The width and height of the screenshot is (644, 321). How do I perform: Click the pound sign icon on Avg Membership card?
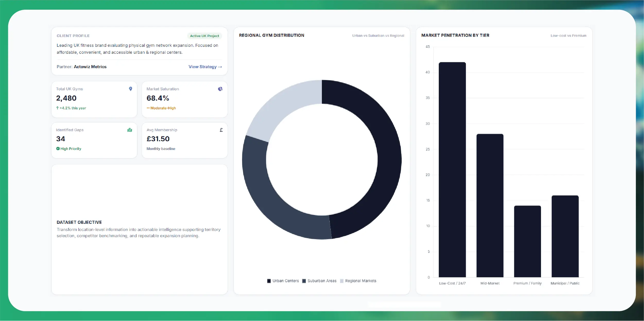tap(221, 130)
